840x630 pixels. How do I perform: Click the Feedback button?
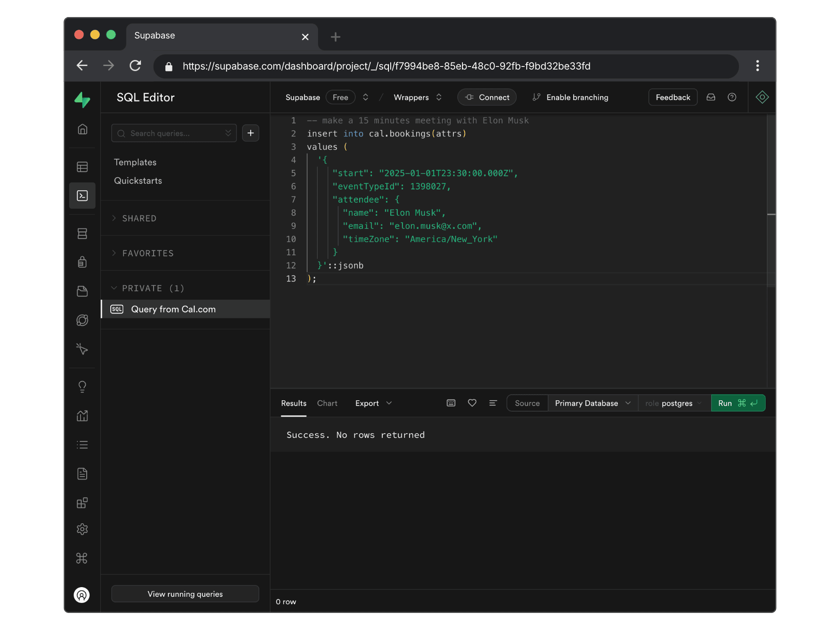(673, 97)
